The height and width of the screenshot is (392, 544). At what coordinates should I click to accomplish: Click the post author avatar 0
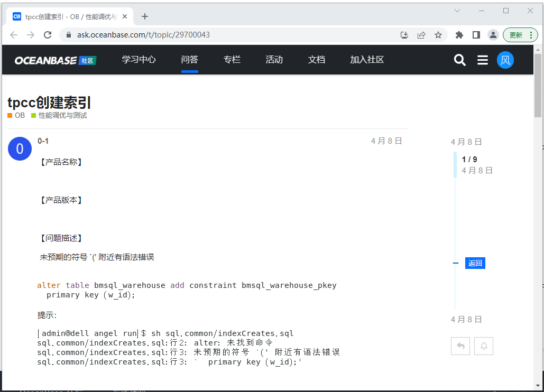[x=20, y=148]
